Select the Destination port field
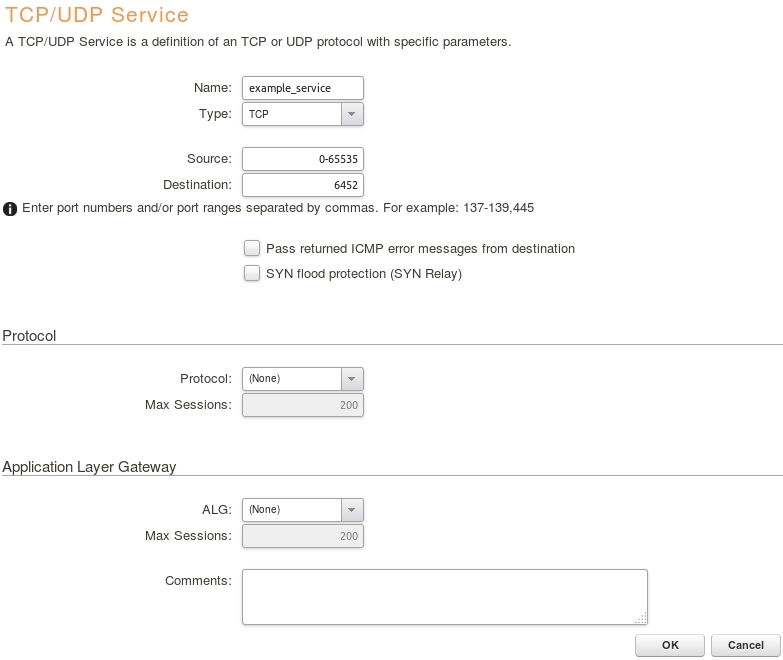783x660 pixels. tap(302, 185)
